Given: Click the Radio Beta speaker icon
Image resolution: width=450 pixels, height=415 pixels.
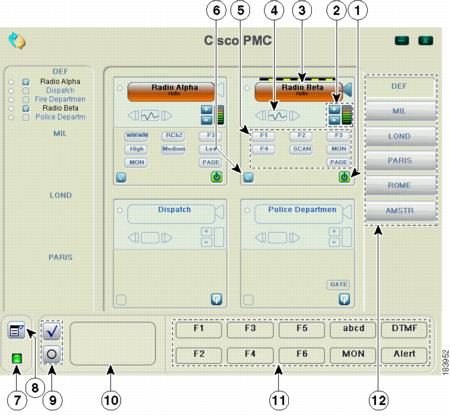Looking at the screenshot, I should pyautogui.click(x=347, y=90).
